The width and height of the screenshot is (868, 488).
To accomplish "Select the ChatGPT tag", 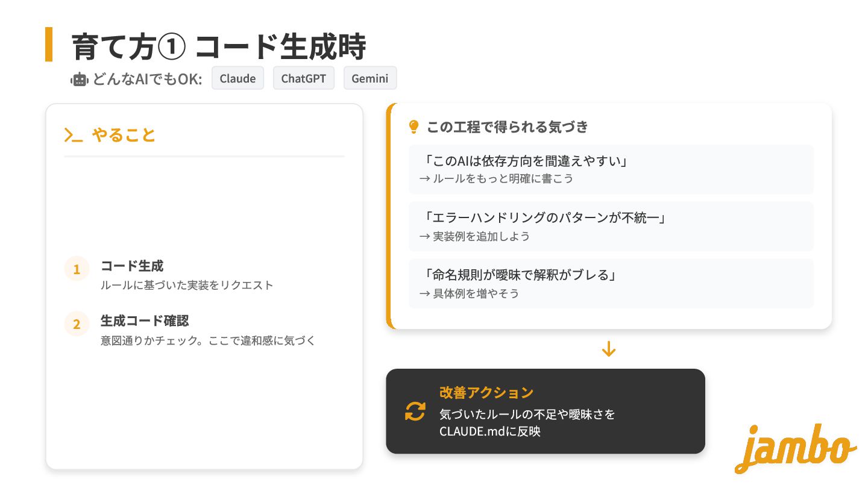I will coord(303,78).
